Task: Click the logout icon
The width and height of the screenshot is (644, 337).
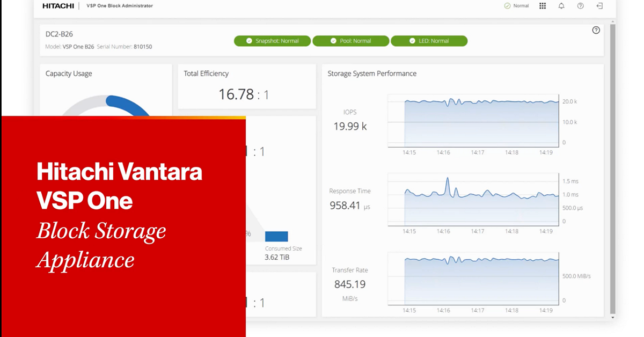Action: click(x=599, y=6)
